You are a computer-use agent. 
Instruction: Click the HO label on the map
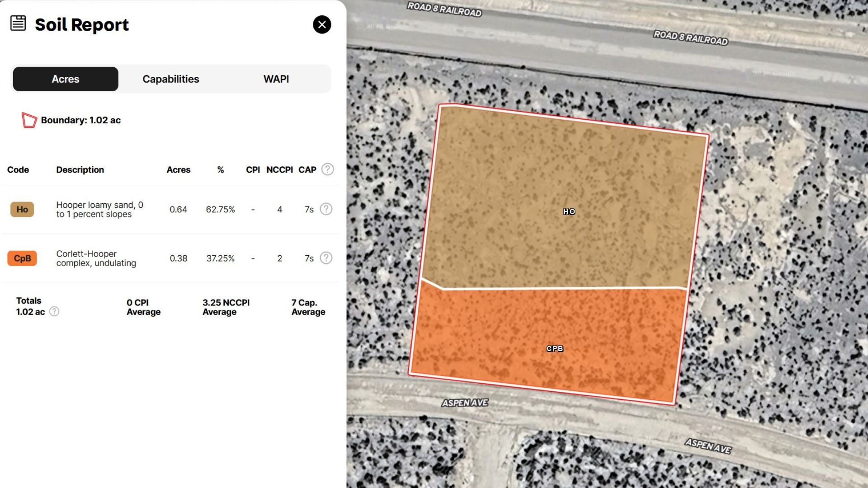tap(569, 211)
